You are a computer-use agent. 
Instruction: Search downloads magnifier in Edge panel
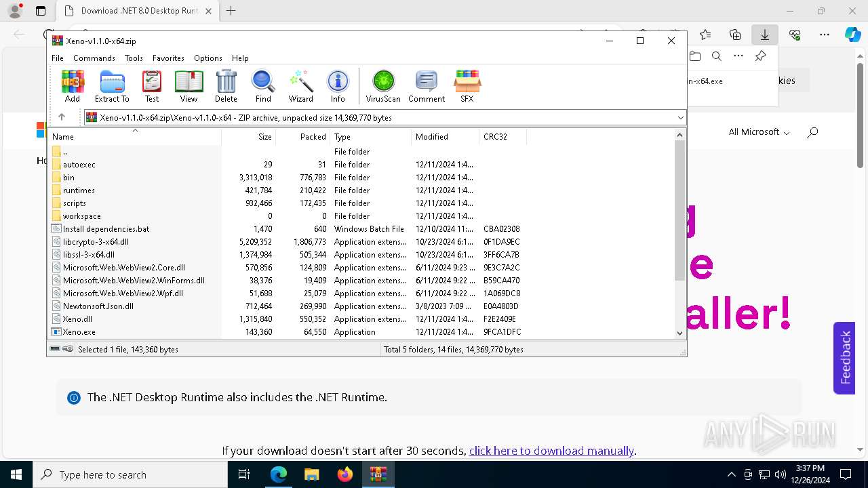716,56
